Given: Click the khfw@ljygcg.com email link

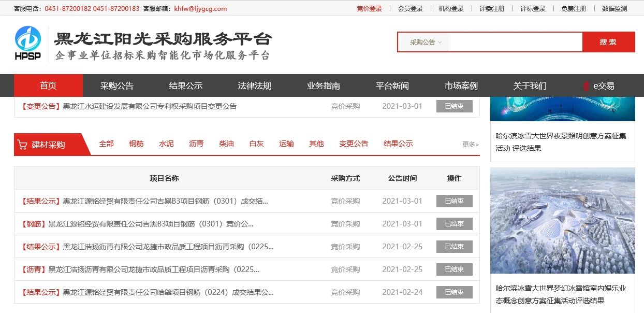Looking at the screenshot, I should coord(201,8).
